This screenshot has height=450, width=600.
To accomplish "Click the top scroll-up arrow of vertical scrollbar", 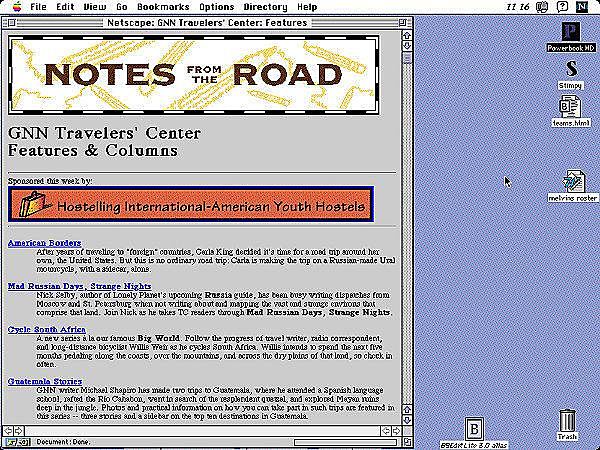I will [x=407, y=36].
